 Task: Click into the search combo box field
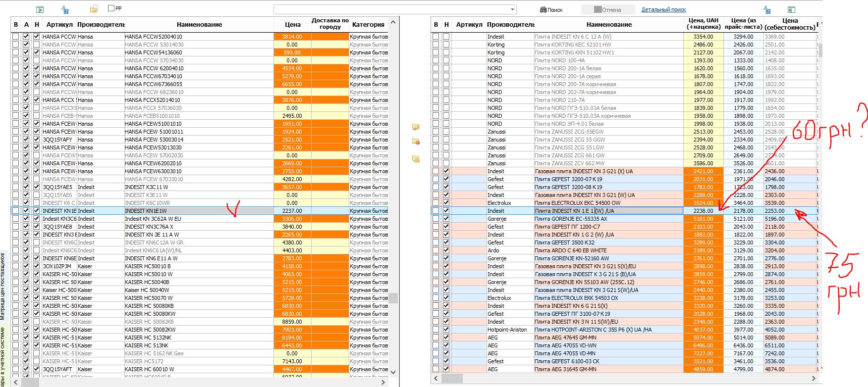point(391,9)
